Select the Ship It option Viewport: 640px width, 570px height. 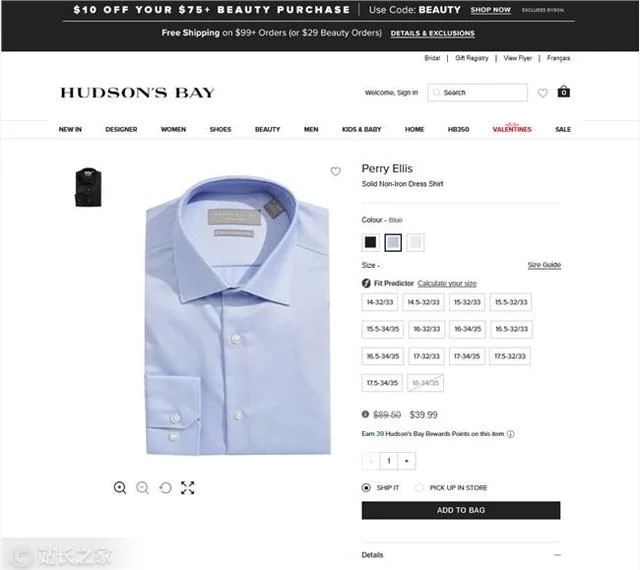366,488
